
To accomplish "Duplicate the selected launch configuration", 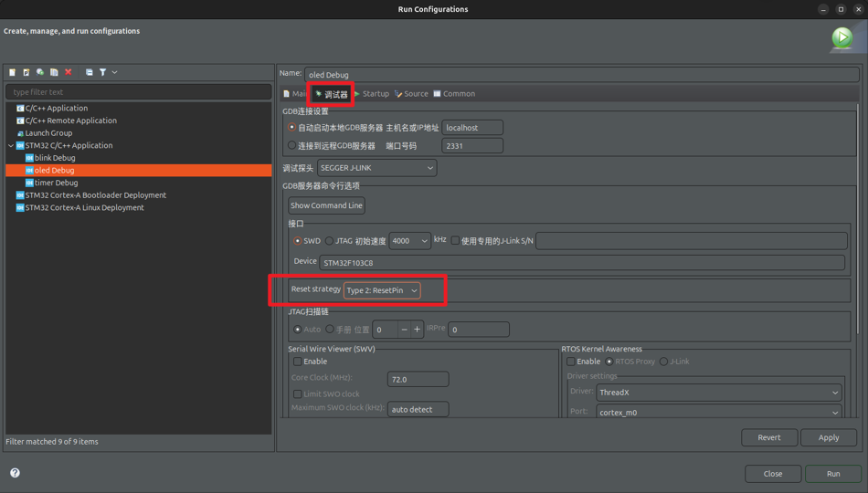I will click(54, 72).
